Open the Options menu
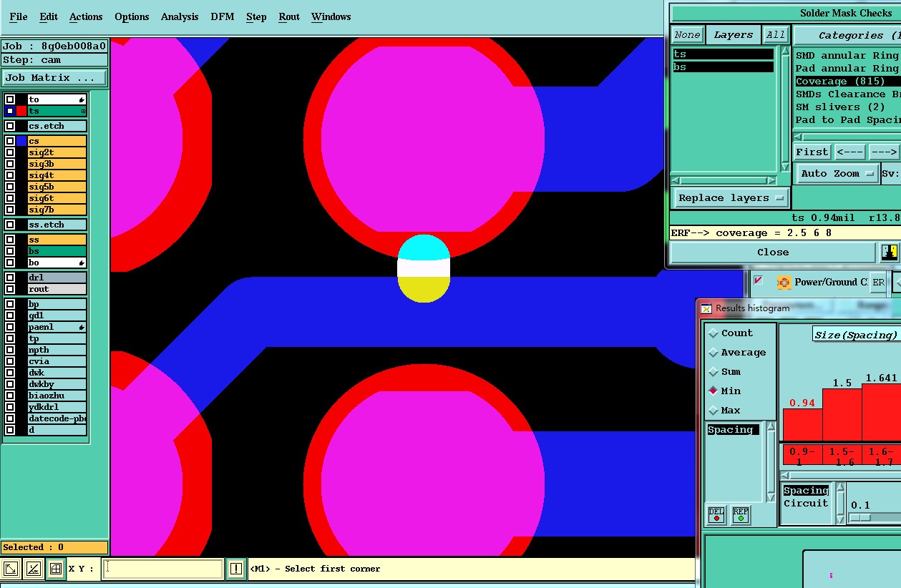The height and width of the screenshot is (588, 901). click(132, 16)
